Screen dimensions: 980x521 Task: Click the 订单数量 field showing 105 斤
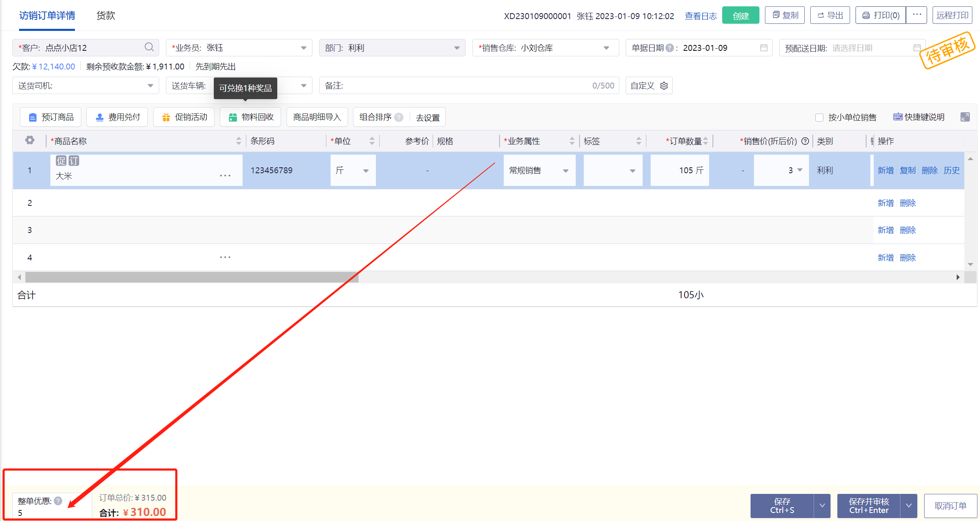tap(679, 170)
